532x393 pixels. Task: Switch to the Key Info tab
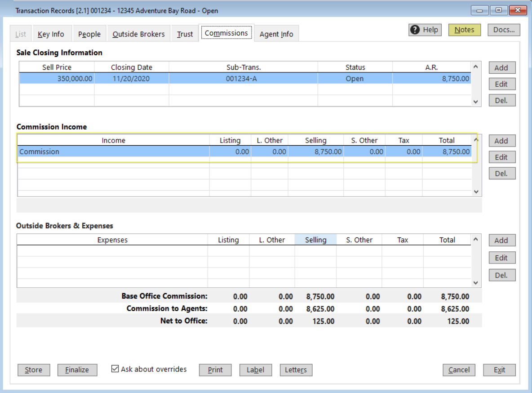click(x=52, y=33)
